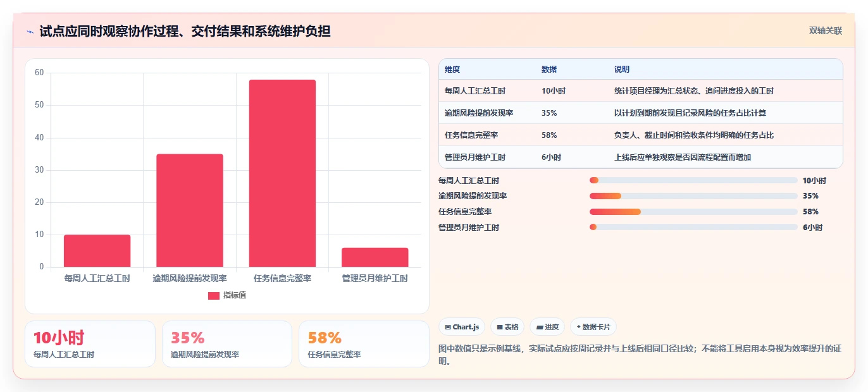Click the 30 tick on the y-axis
This screenshot has width=868, height=392.
39,170
